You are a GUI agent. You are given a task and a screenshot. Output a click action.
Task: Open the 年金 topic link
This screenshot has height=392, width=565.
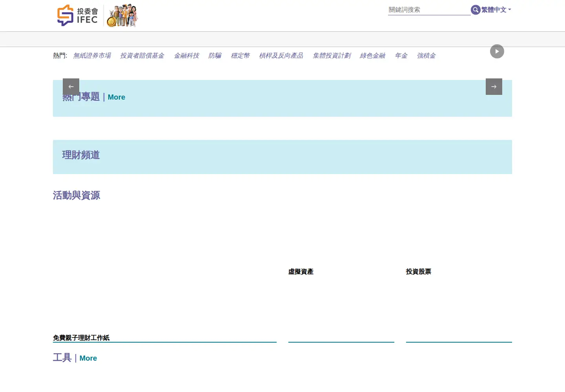401,56
